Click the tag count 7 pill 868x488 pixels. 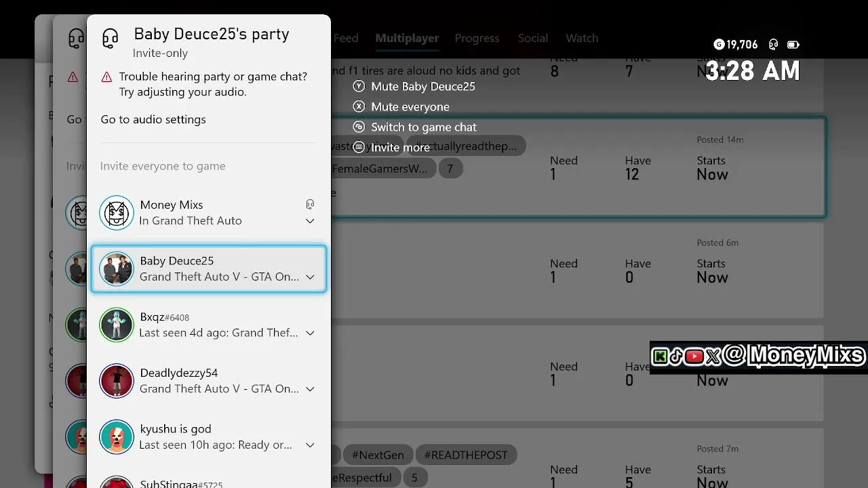tap(450, 168)
